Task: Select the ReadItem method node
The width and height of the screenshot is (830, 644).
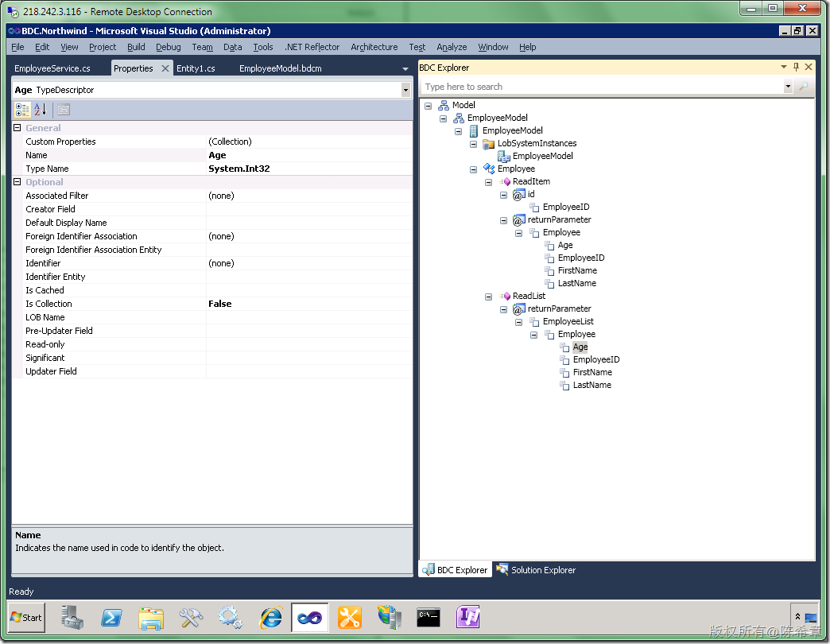Action: pyautogui.click(x=531, y=181)
